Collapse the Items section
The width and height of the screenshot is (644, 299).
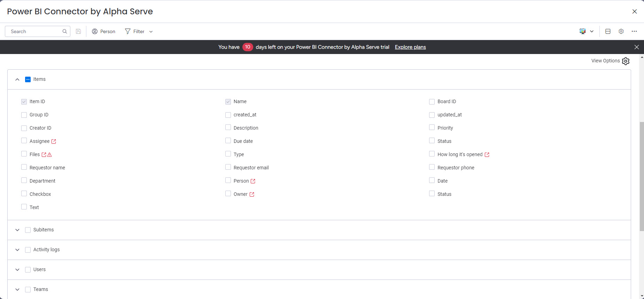coord(17,79)
